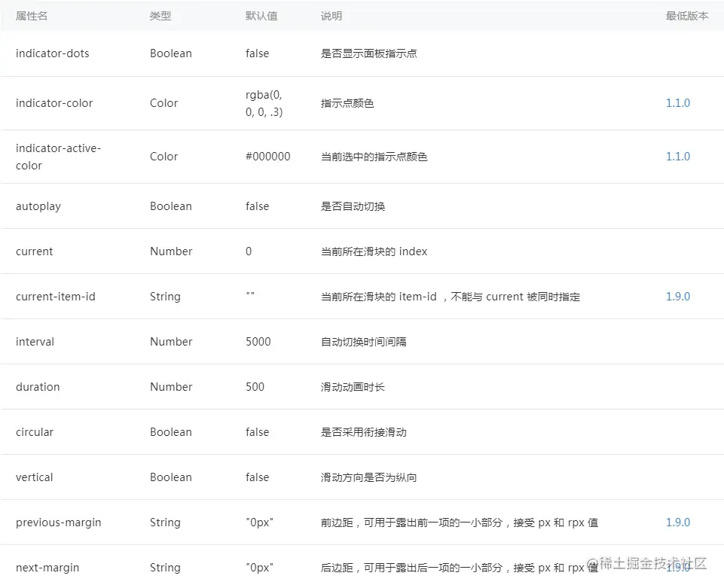Click the description 是否显示面板指示点
This screenshot has width=724, height=588.
tap(368, 53)
